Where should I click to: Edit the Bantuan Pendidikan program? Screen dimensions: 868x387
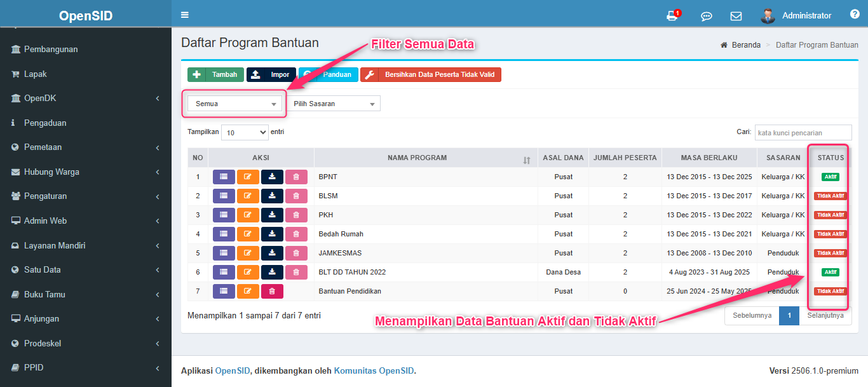coord(248,291)
